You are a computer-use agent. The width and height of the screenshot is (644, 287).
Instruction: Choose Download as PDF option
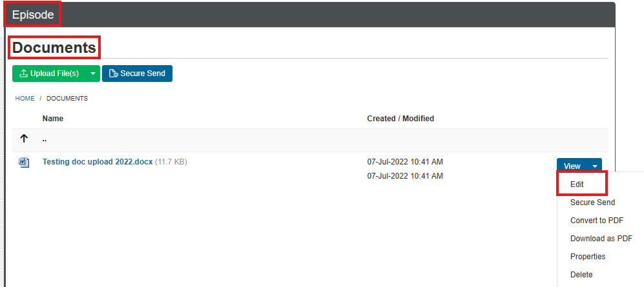tap(601, 238)
